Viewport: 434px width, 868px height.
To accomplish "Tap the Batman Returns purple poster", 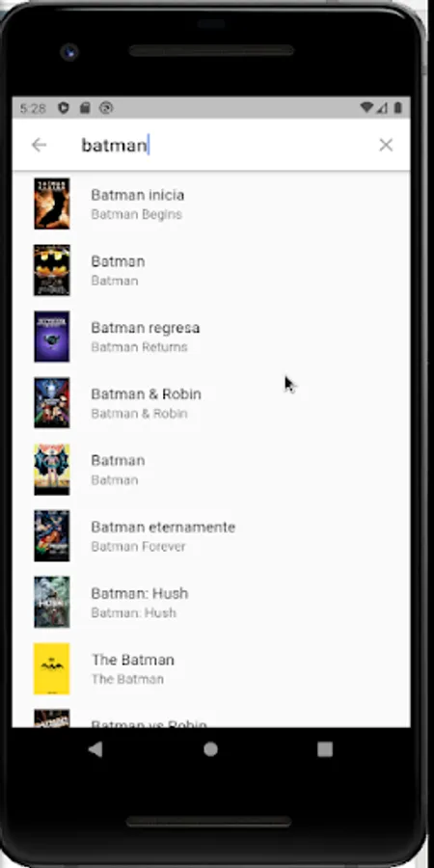I will click(51, 337).
